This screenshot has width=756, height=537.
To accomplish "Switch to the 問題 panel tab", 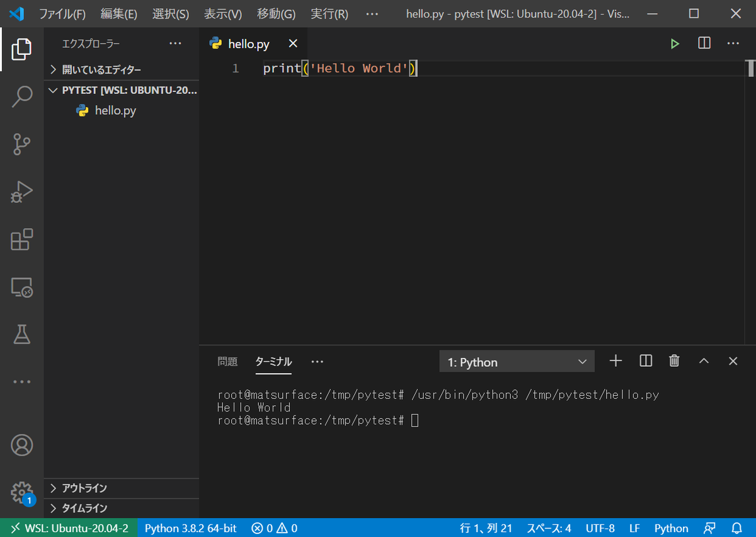I will 227,362.
